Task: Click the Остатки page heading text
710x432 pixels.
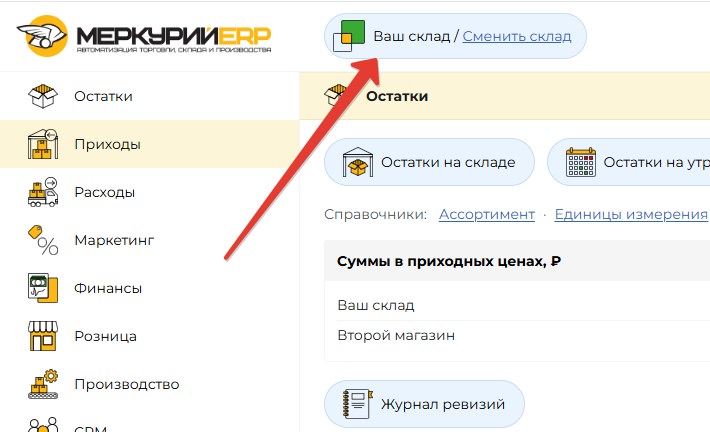Action: click(x=397, y=96)
